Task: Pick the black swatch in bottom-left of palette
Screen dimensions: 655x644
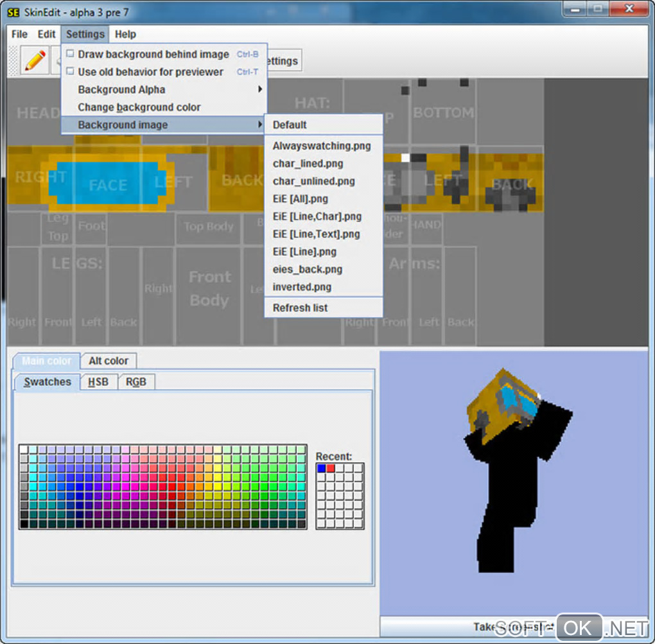Action: click(24, 524)
